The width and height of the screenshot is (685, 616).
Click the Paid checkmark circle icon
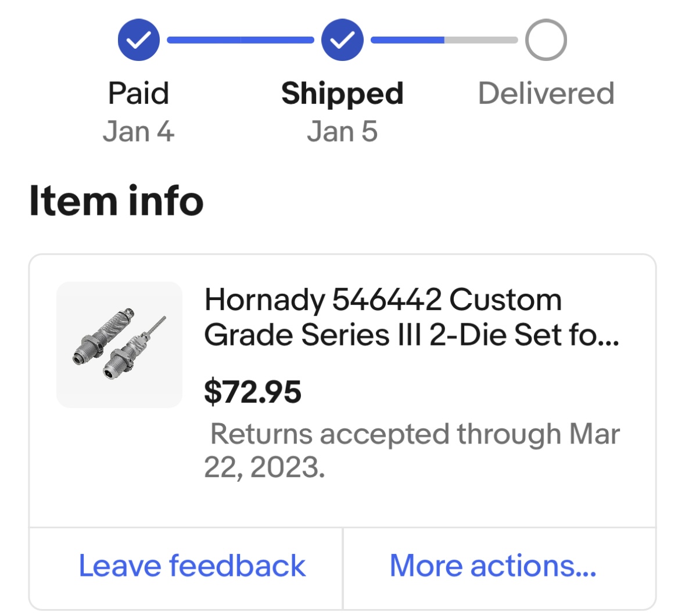138,39
